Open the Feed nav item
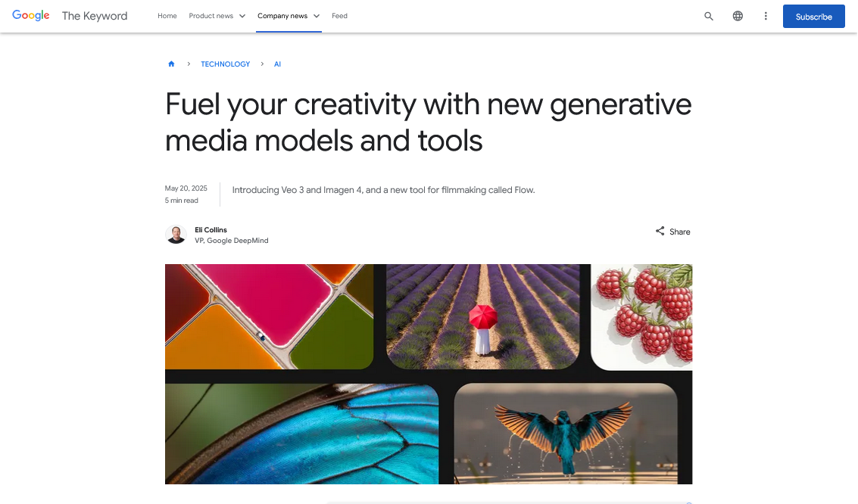This screenshot has width=858, height=504. (x=339, y=16)
